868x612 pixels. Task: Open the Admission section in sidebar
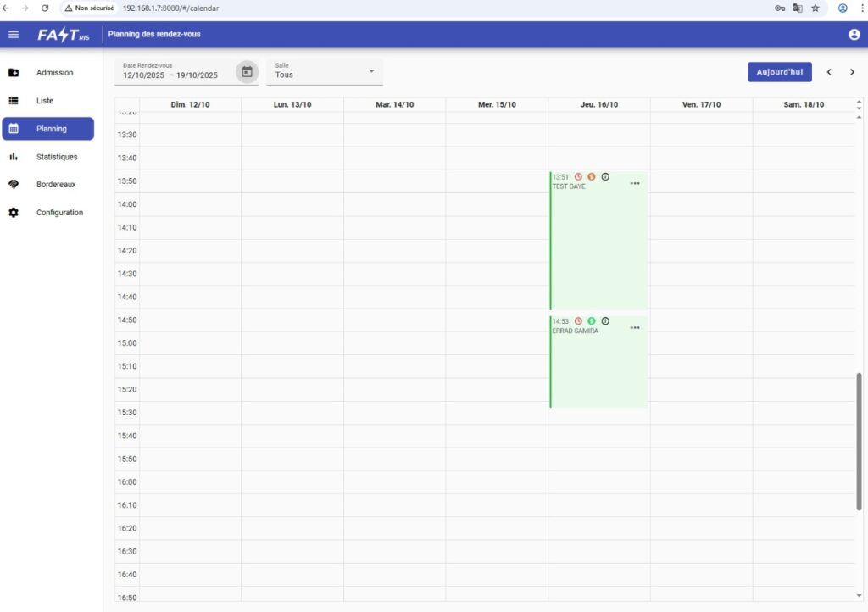(54, 73)
